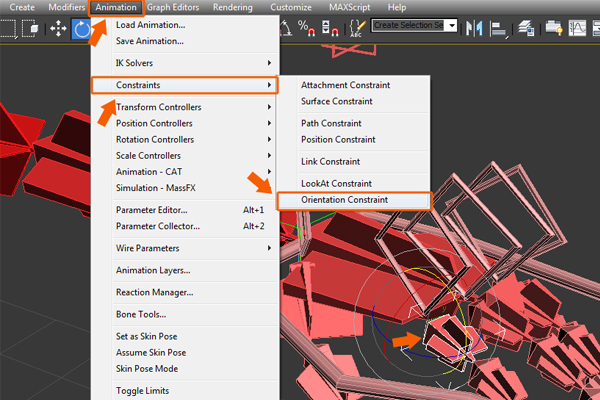Open Create Selection Set dropdown arrow

(452, 25)
